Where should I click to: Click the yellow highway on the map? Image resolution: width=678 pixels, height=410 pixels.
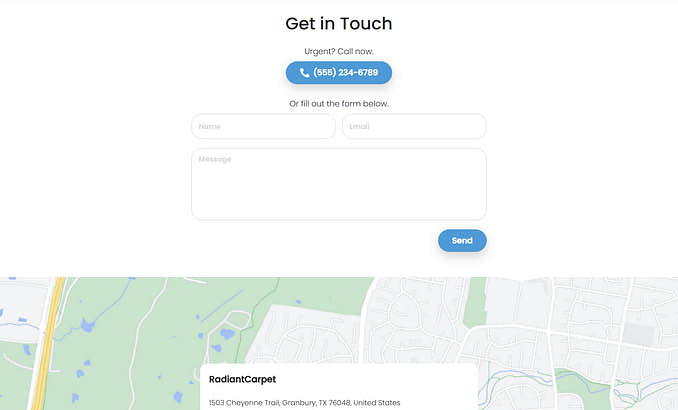[x=49, y=342]
